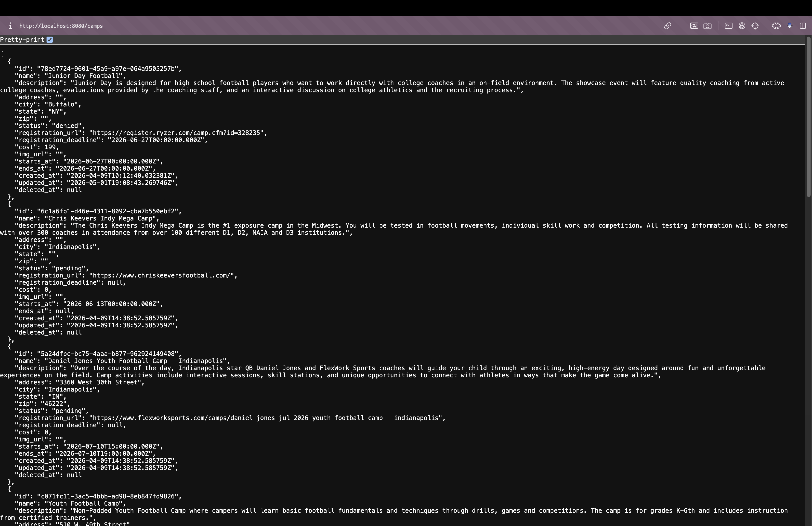Copy page link with the chain icon
812x526 pixels.
click(668, 26)
